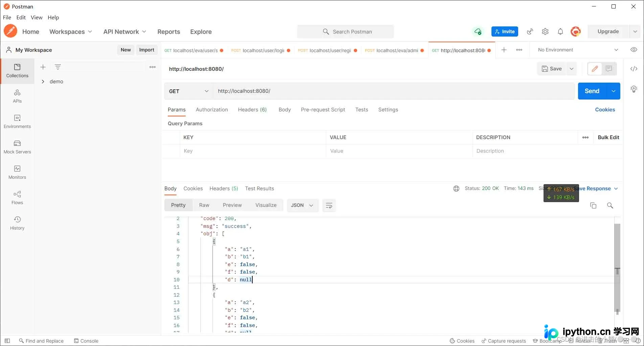Click the request URL input field
The width and height of the screenshot is (644, 346).
click(x=394, y=91)
